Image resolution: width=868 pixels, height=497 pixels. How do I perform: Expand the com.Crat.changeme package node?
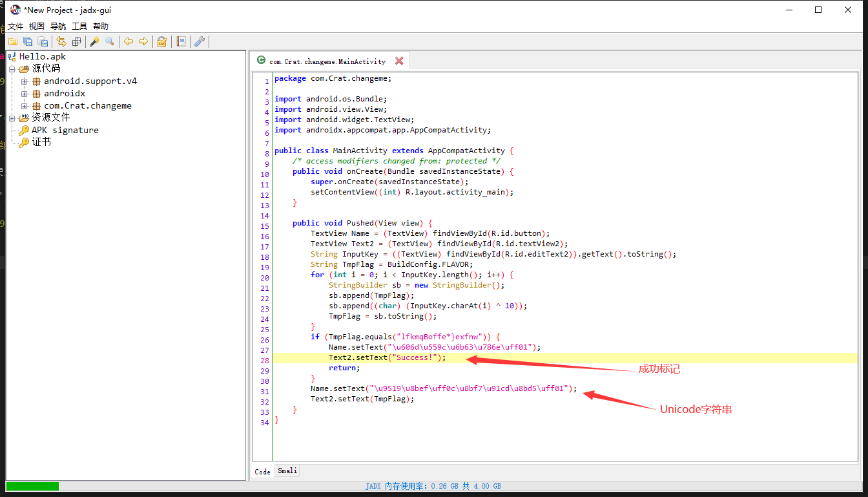click(x=25, y=106)
